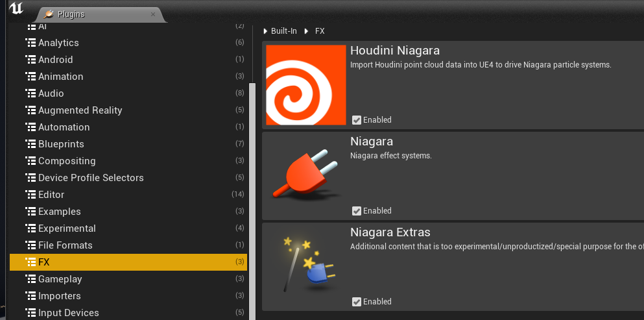Image resolution: width=644 pixels, height=320 pixels.
Task: Click the list icon beside Automation
Action: 30,127
